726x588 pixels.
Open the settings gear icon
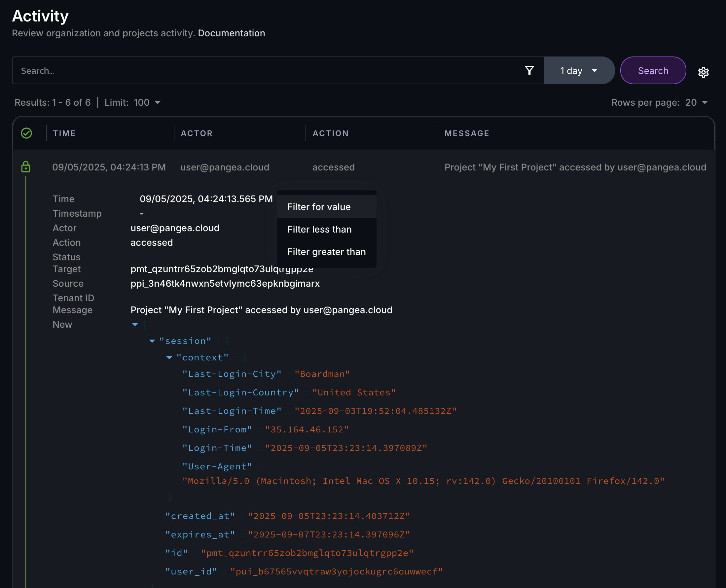point(703,72)
